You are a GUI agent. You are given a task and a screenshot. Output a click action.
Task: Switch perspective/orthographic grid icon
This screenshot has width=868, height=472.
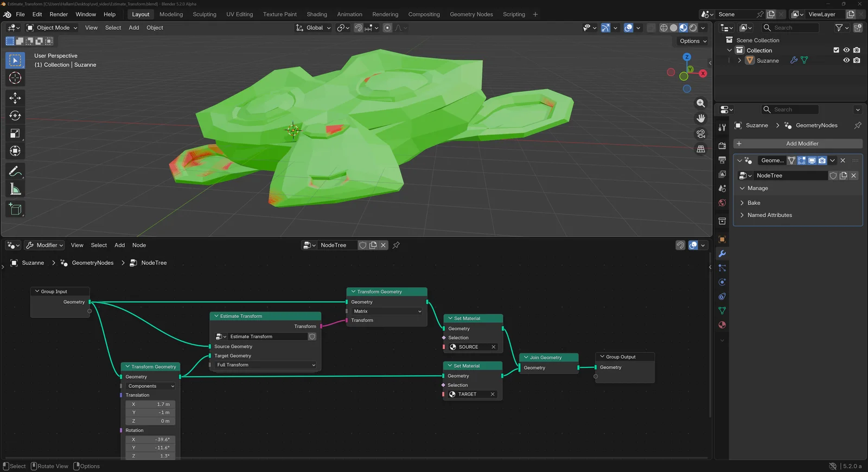coord(701,149)
